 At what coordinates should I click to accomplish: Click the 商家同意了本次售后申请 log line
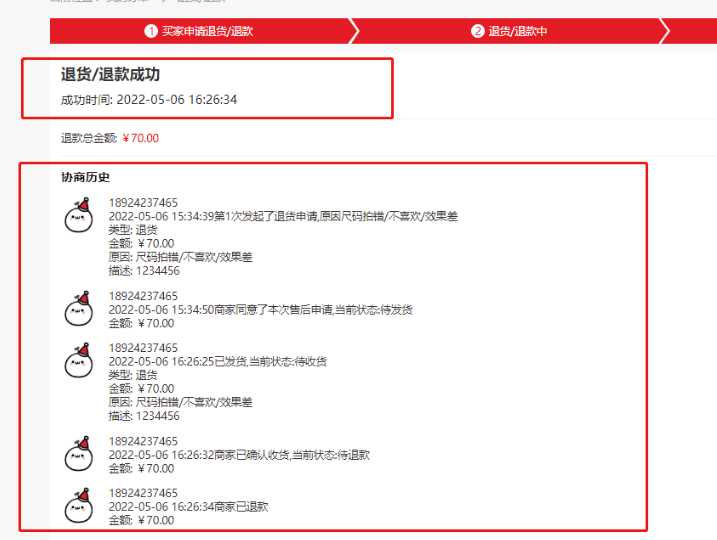(x=260, y=310)
